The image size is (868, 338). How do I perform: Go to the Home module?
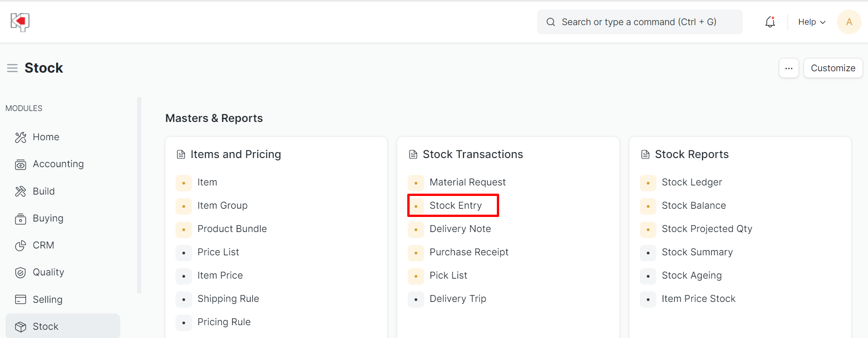click(46, 137)
